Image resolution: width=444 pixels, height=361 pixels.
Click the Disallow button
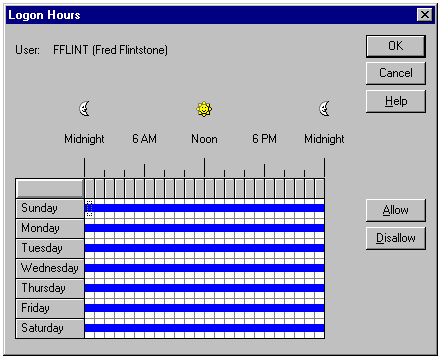[x=396, y=238]
